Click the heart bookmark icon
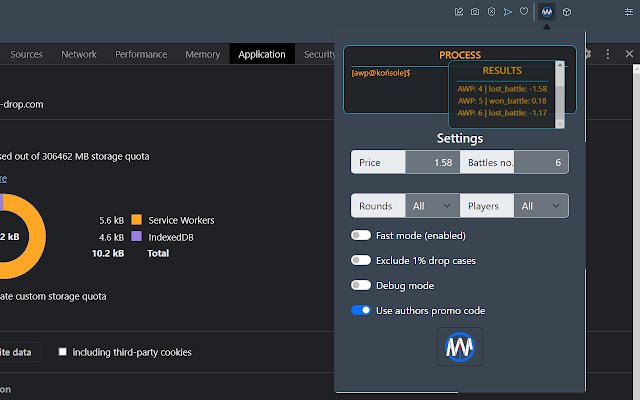The image size is (640, 400). 524,11
